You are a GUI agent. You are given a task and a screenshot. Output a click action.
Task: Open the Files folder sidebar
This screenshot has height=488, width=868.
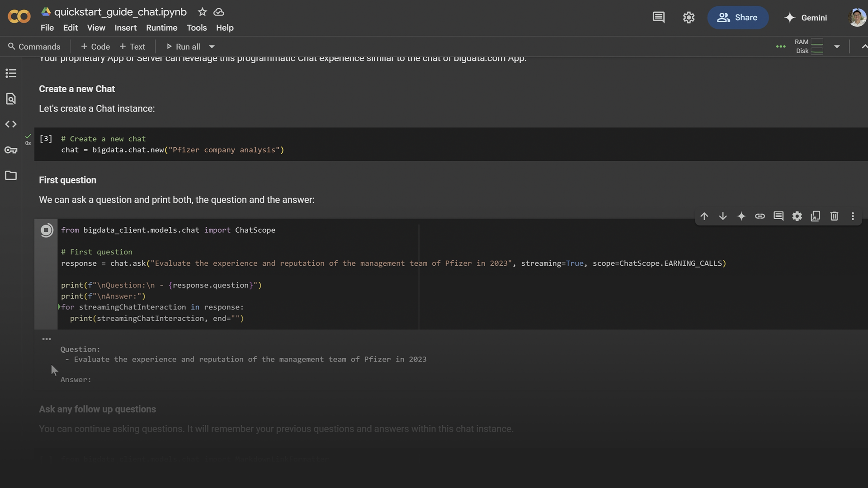pyautogui.click(x=11, y=175)
